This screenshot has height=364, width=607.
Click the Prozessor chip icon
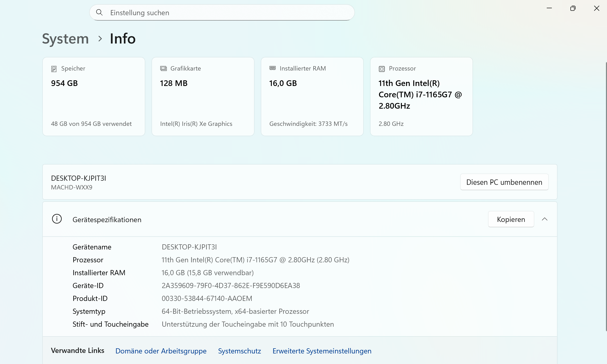coord(382,69)
